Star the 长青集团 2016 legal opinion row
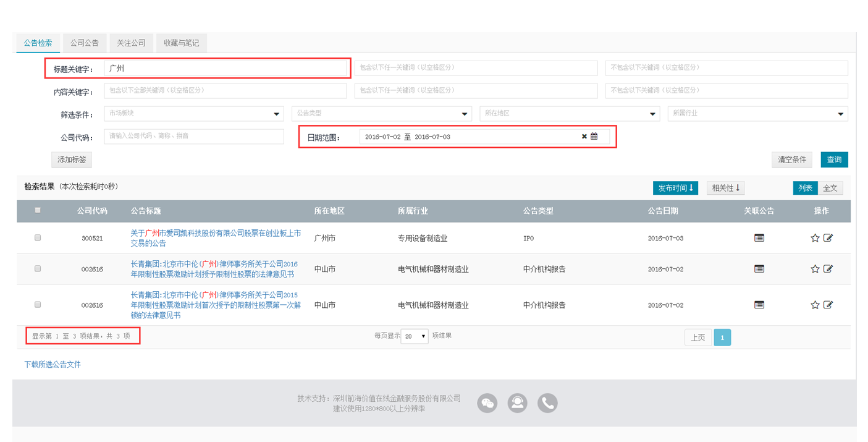The height and width of the screenshot is (442, 868). pyautogui.click(x=815, y=269)
